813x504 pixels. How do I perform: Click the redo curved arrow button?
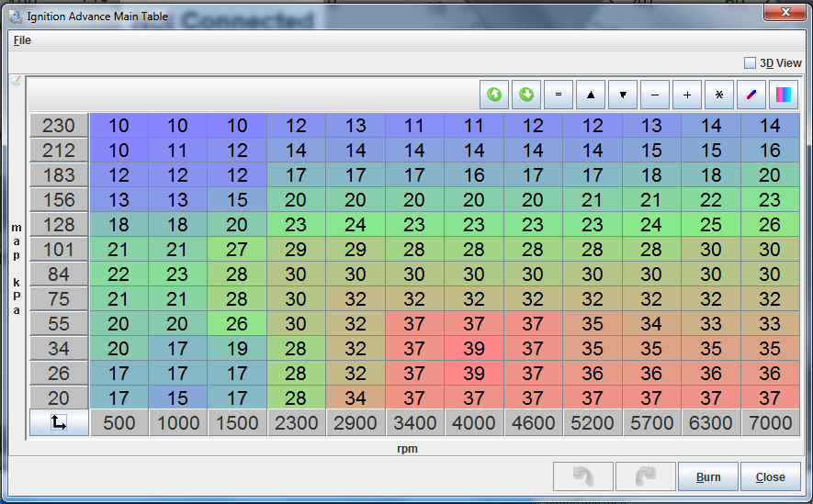(645, 477)
